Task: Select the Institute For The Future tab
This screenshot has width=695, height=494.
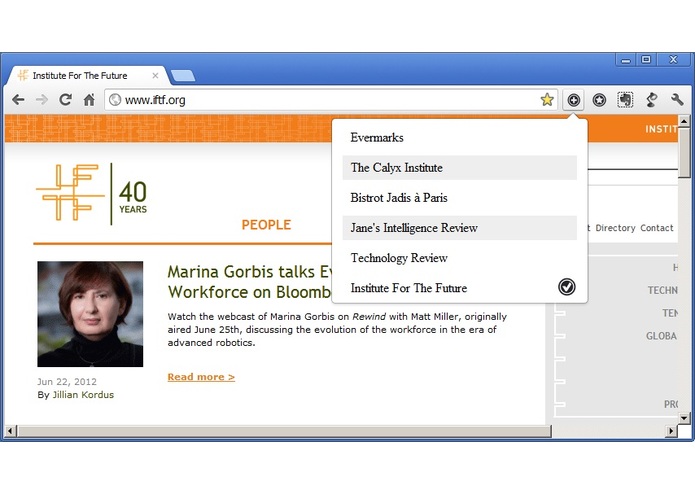Action: point(87,76)
